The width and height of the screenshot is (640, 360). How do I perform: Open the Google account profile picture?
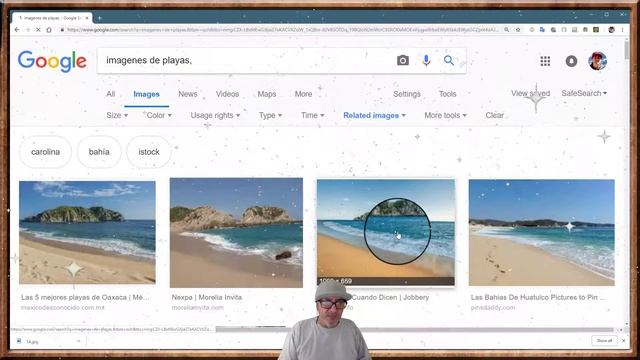point(598,61)
